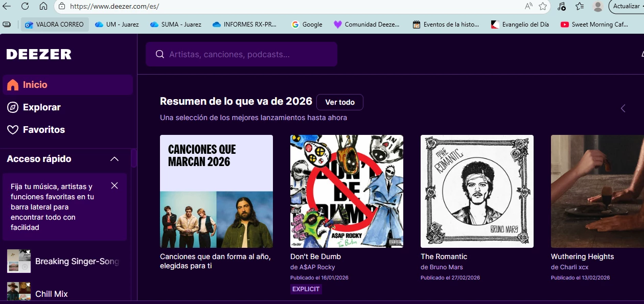Open the browser profile avatar
This screenshot has height=304, width=644.
[597, 6]
